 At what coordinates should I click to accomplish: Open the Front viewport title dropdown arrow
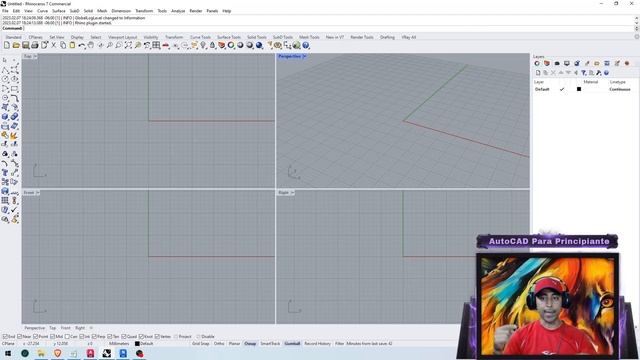click(x=38, y=193)
